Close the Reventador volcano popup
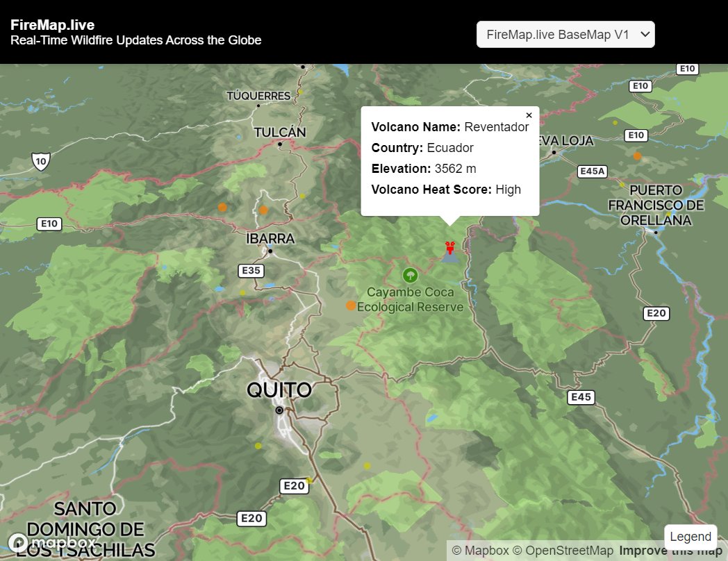This screenshot has width=728, height=561. [529, 115]
